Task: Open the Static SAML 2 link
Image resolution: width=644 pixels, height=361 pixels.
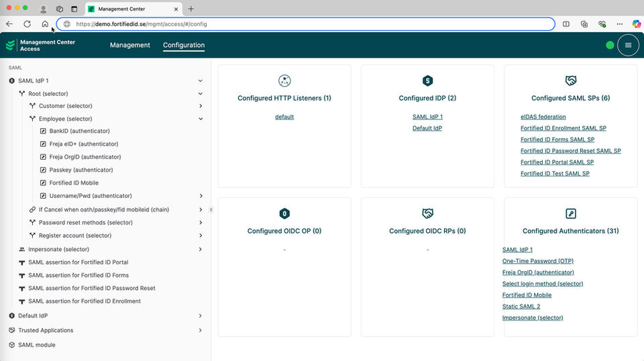Action: point(521,307)
